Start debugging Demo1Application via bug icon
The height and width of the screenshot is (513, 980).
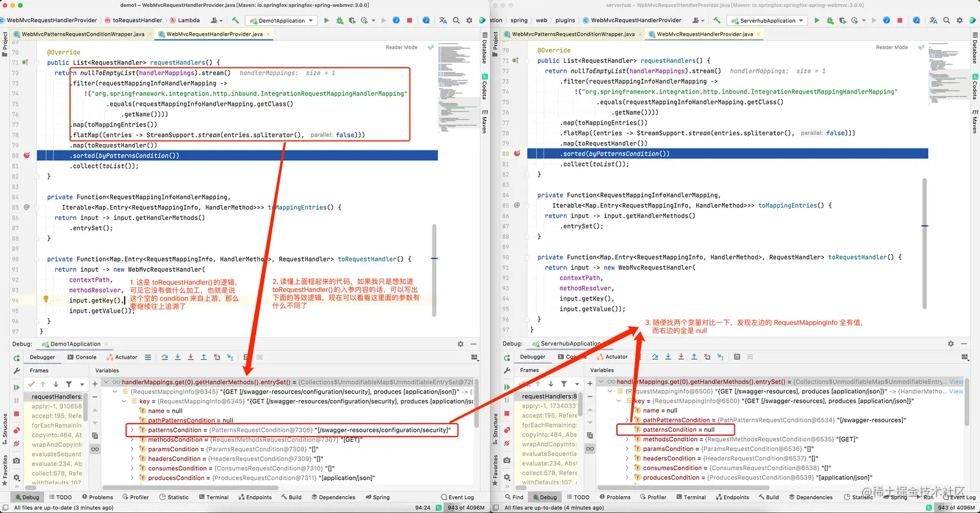click(x=340, y=21)
